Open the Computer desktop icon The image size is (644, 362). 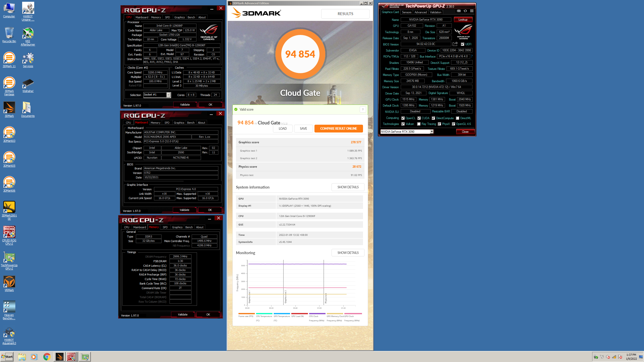point(9,10)
